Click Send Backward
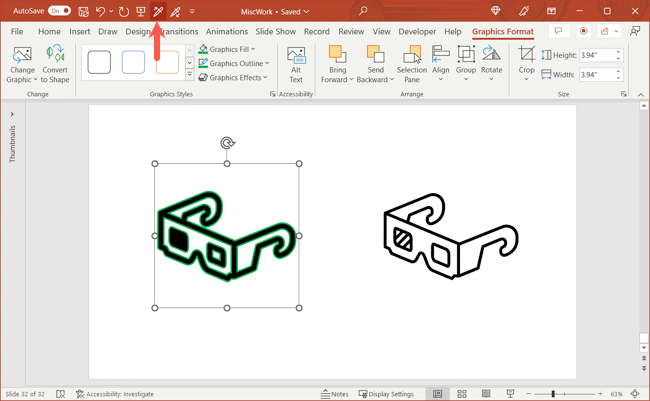This screenshot has width=650, height=401. coord(375,64)
